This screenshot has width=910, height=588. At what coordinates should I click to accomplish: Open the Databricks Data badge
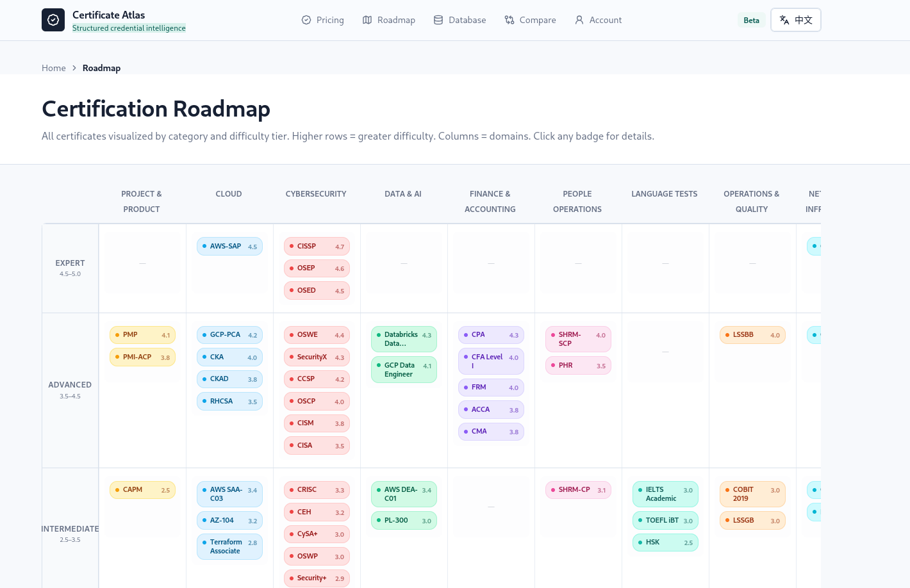404,339
